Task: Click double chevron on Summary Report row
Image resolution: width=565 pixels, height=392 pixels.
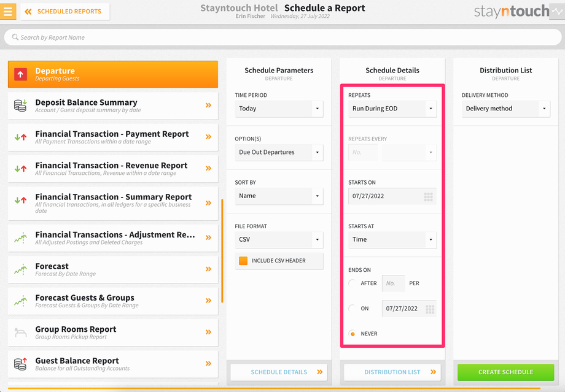Action: coord(208,203)
